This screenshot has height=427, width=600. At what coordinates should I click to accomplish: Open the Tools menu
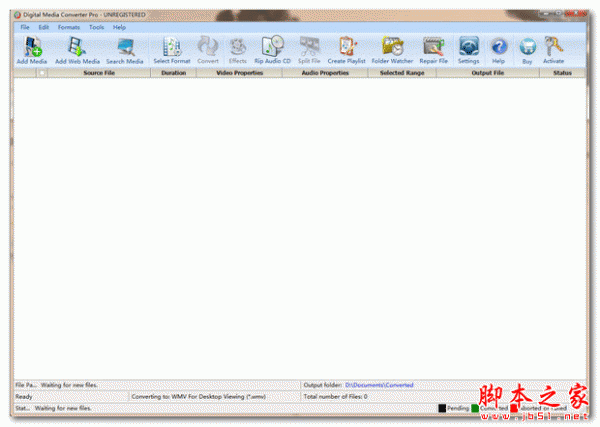pyautogui.click(x=96, y=27)
